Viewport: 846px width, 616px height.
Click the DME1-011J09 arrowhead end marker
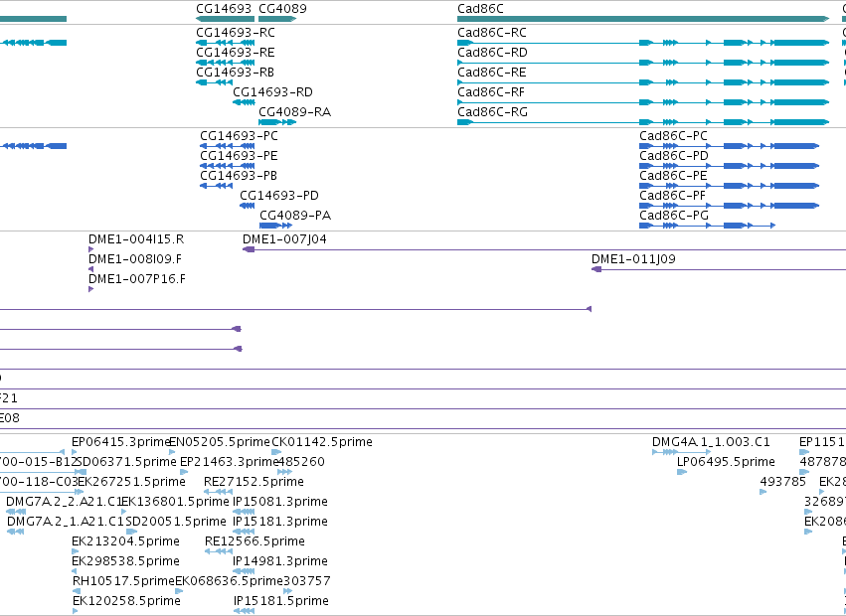coord(596,269)
